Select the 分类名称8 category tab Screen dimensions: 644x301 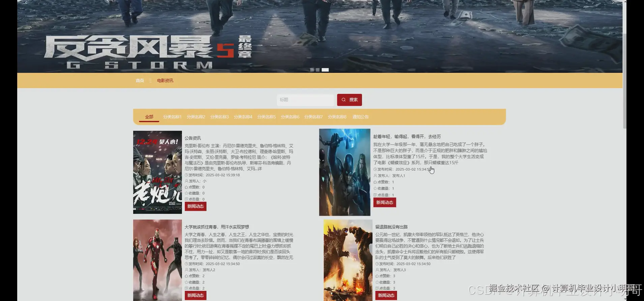[337, 117]
